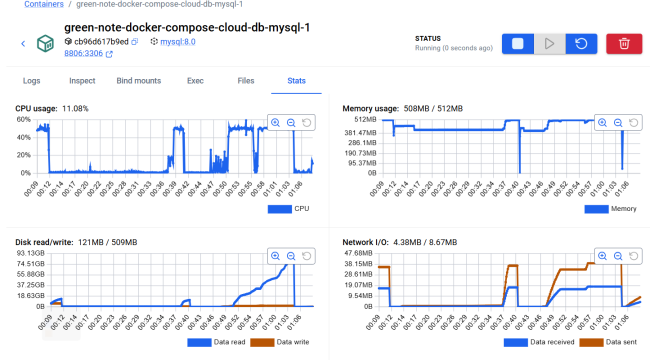Zoom in on Disk read/write chart
The width and height of the screenshot is (650, 360).
click(275, 256)
